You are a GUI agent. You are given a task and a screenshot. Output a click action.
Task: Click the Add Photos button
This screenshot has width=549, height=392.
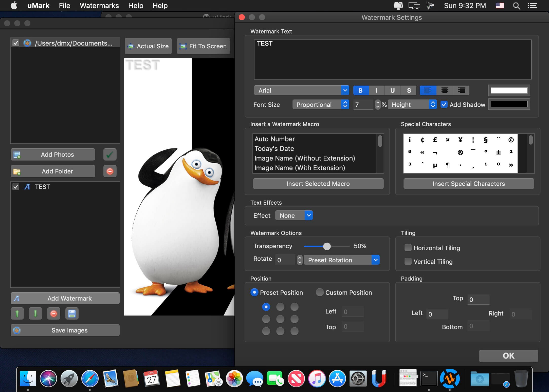(x=53, y=154)
